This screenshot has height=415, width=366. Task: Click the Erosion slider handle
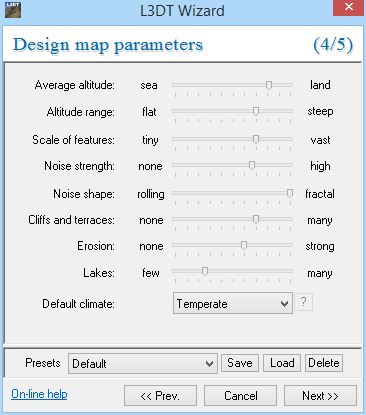244,246
